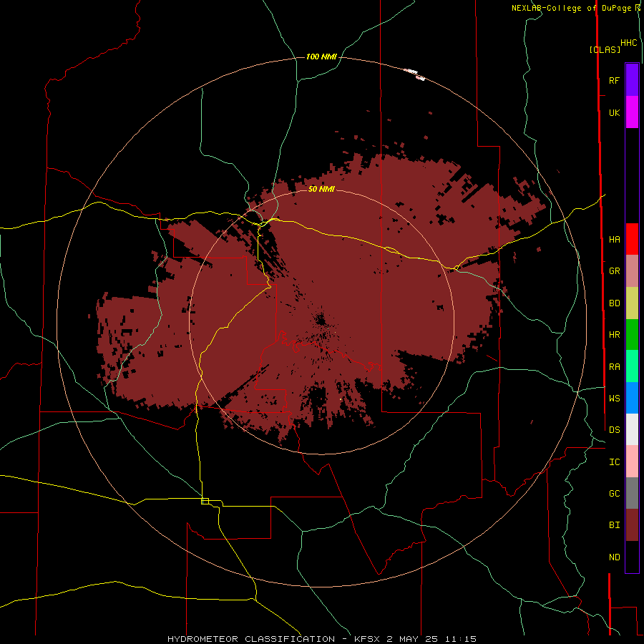Click the small pink-white echo near 100 NMI ring

pos(414,74)
